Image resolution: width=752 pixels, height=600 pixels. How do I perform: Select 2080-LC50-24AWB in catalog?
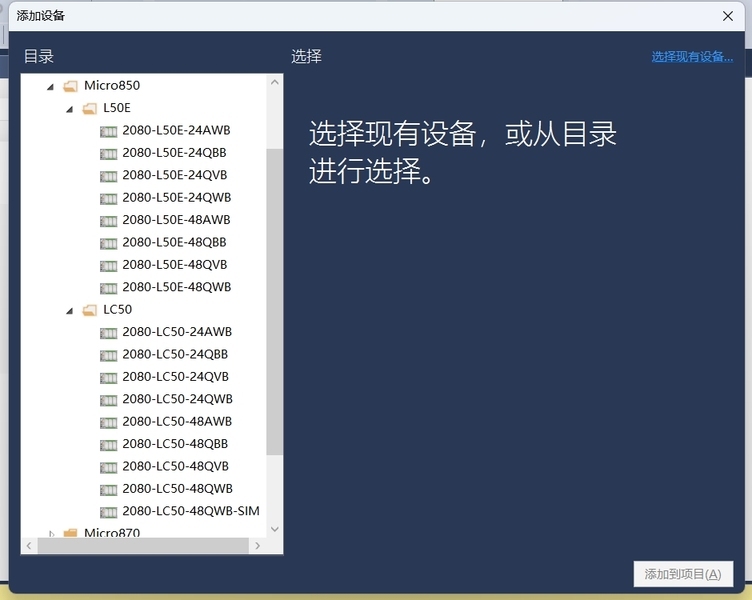point(177,331)
